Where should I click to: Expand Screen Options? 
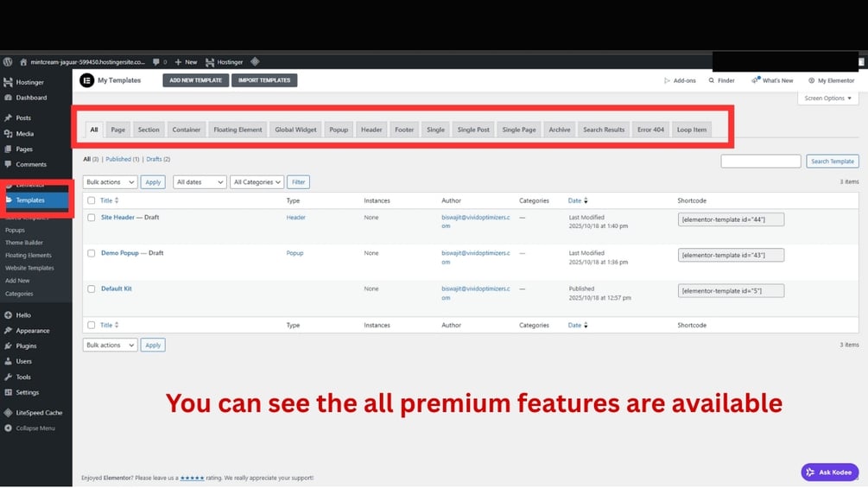pyautogui.click(x=828, y=98)
